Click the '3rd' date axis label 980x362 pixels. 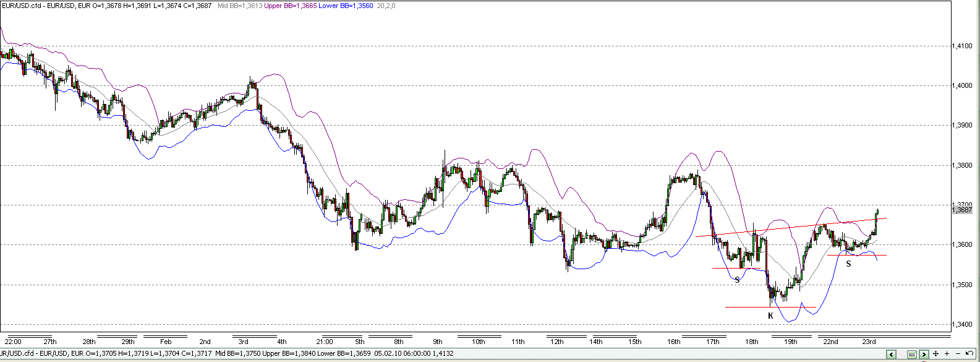[x=244, y=342]
